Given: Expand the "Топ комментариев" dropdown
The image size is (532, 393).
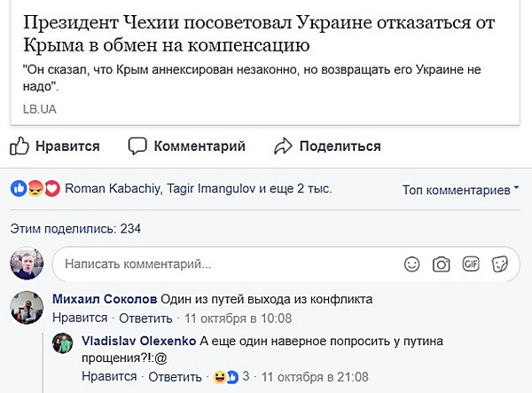Looking at the screenshot, I should pyautogui.click(x=460, y=190).
